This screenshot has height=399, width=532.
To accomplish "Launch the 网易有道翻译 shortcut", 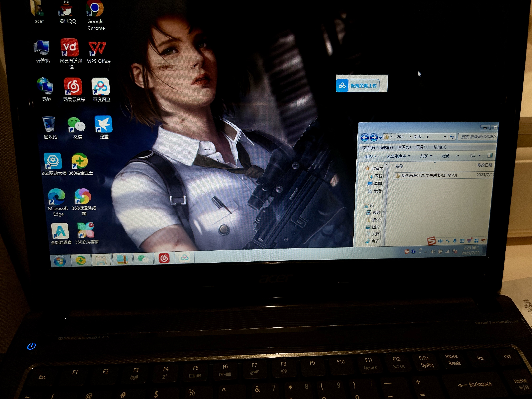I will click(70, 54).
